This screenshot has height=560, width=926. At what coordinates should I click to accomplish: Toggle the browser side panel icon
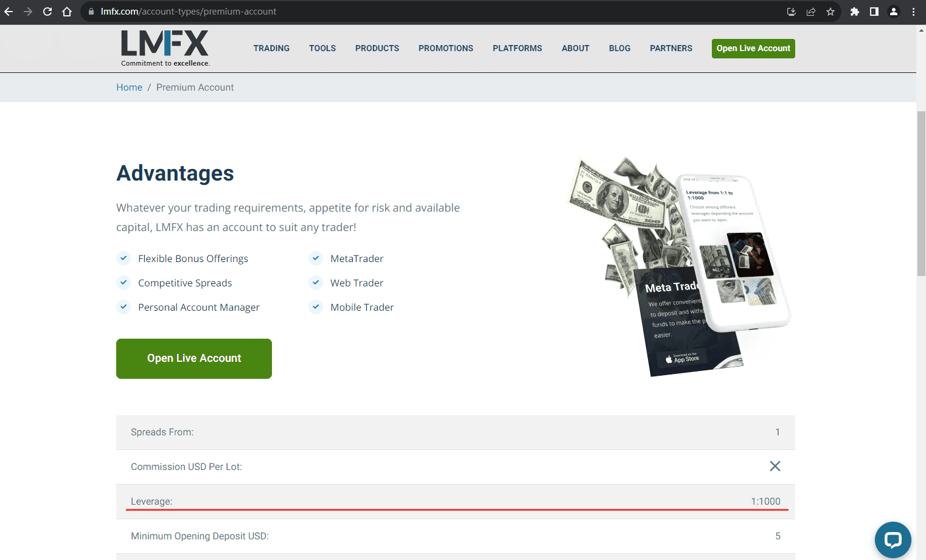click(874, 12)
